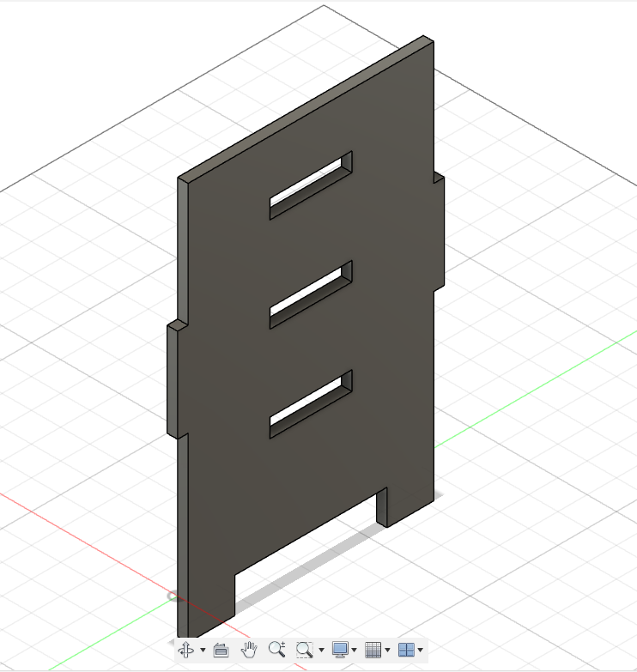The width and height of the screenshot is (637, 672).
Task: Select the right side protruding tab
Action: (x=440, y=233)
